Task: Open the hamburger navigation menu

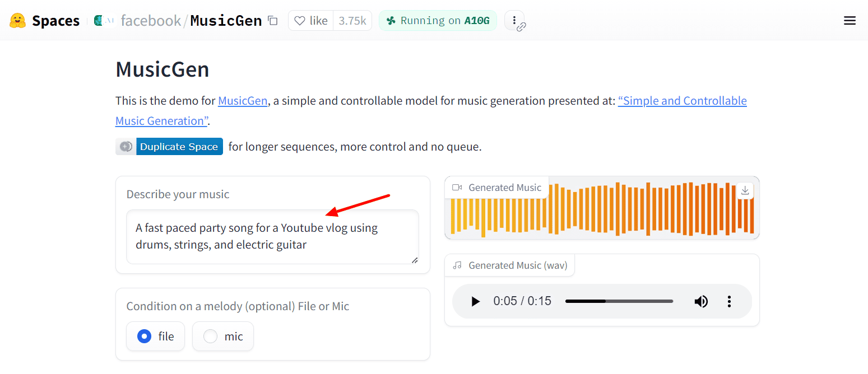Action: click(850, 21)
